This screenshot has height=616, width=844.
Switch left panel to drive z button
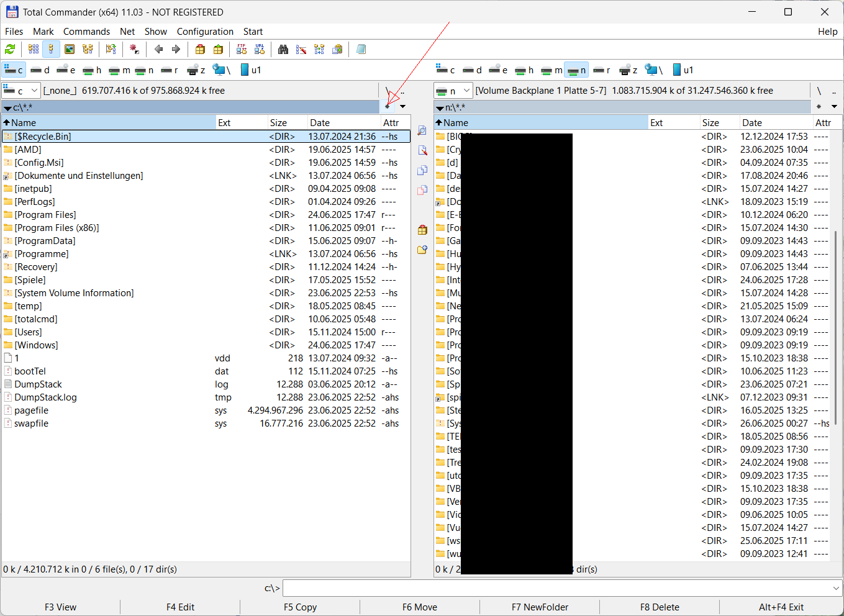click(196, 70)
